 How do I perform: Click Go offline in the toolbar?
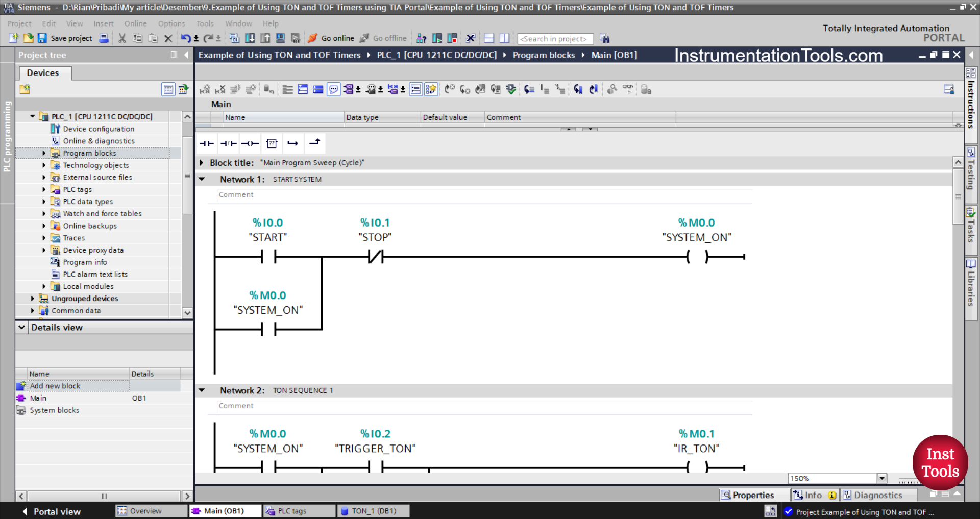click(383, 38)
